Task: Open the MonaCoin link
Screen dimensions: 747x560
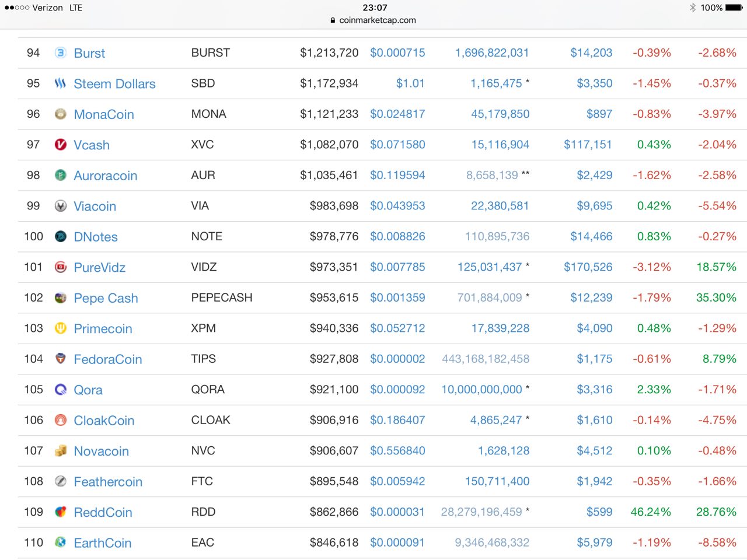Action: [104, 114]
